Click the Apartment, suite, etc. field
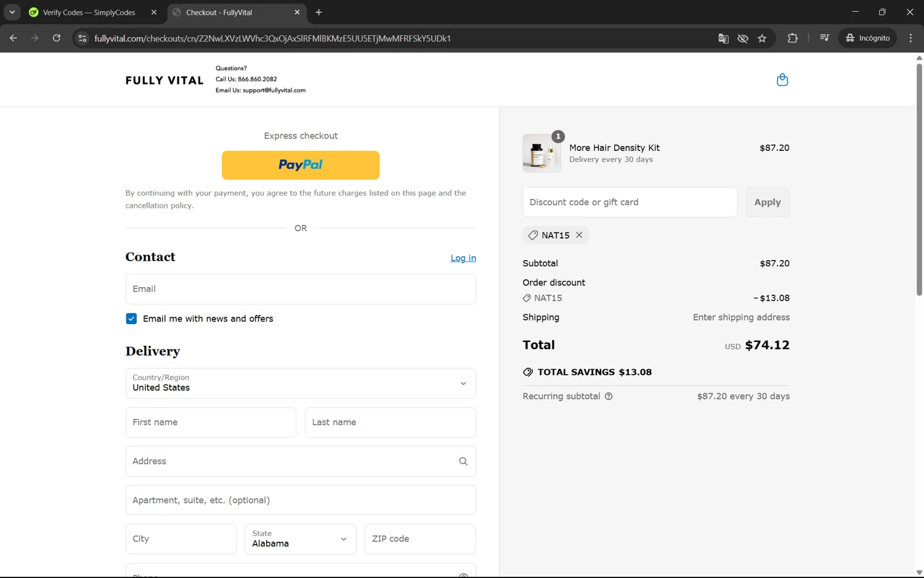This screenshot has height=578, width=924. [x=301, y=500]
